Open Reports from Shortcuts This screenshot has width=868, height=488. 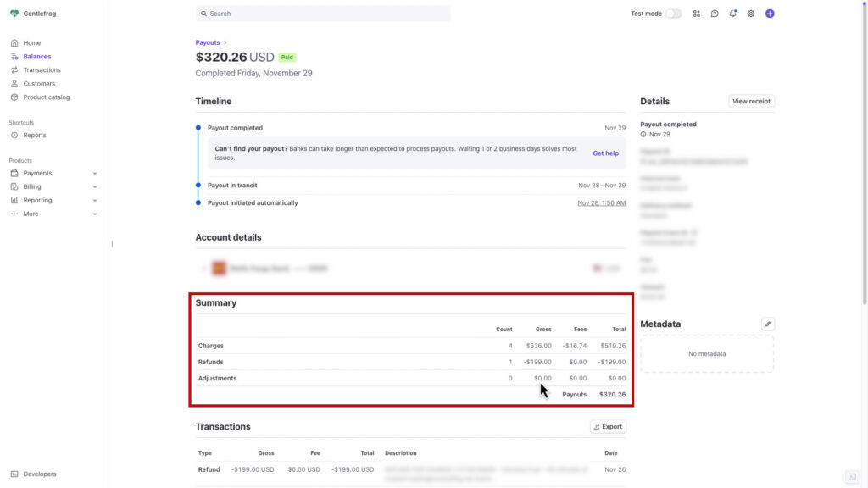coord(34,135)
